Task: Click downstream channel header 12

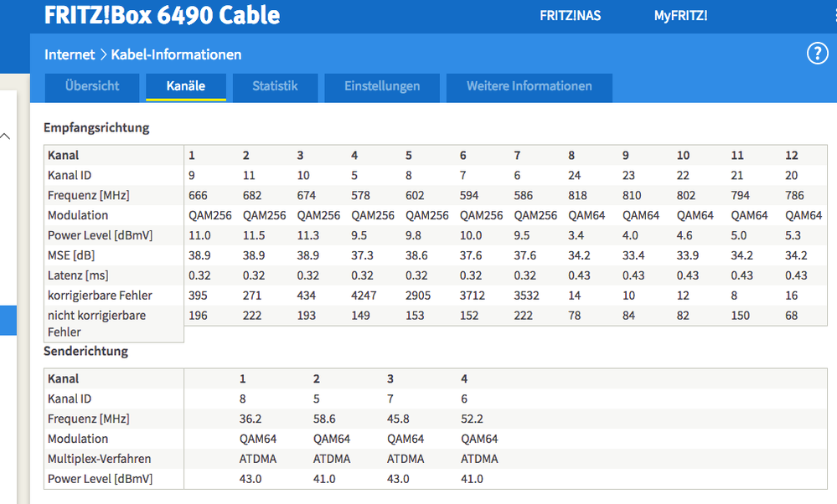Action: click(792, 155)
